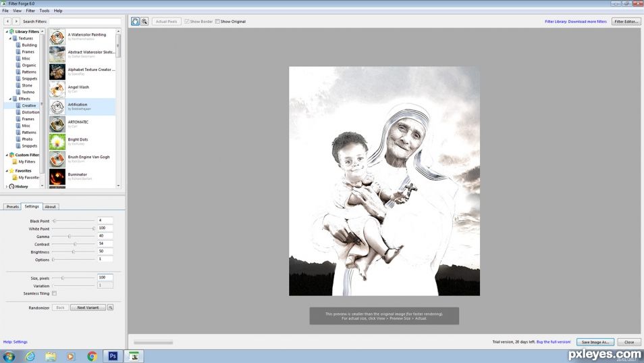The width and height of the screenshot is (644, 363).
Task: Open the randomizer options icon beside Next Variant
Action: click(111, 308)
